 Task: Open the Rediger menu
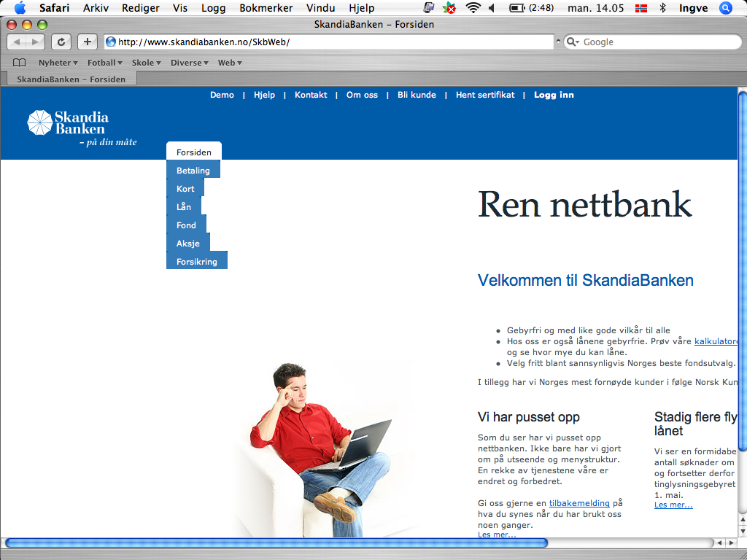(x=141, y=7)
